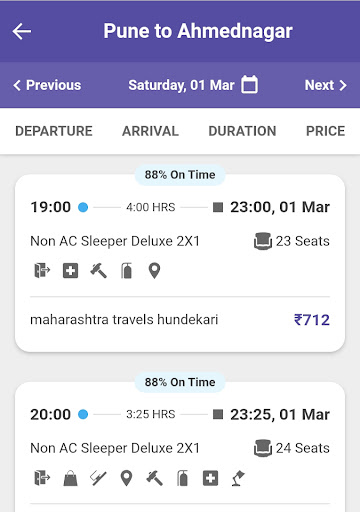Viewport: 360px width, 512px height.
Task: Tap shopping bag icon on second bus
Action: pyautogui.click(x=70, y=478)
